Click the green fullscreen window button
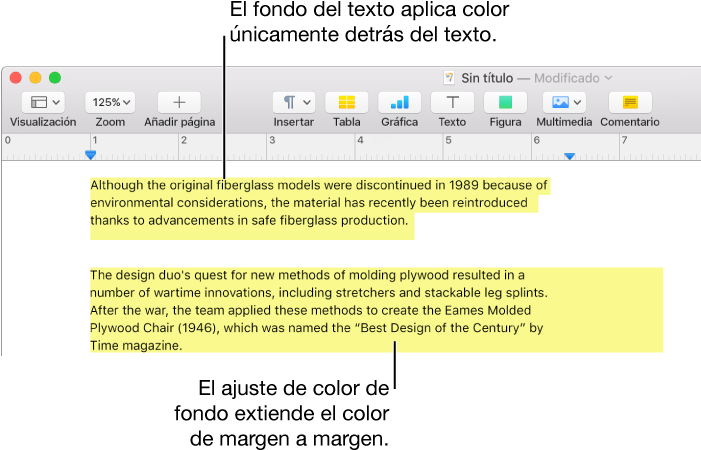This screenshot has width=701, height=450. pos(55,78)
